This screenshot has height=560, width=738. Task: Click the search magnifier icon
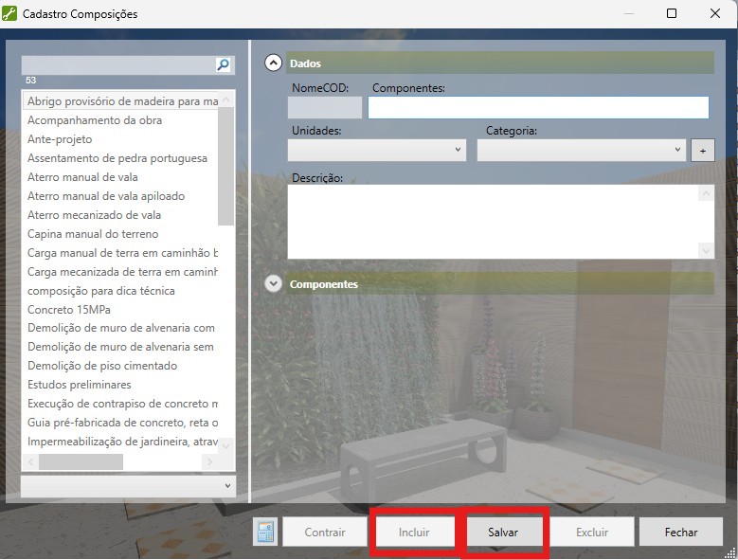click(x=223, y=64)
